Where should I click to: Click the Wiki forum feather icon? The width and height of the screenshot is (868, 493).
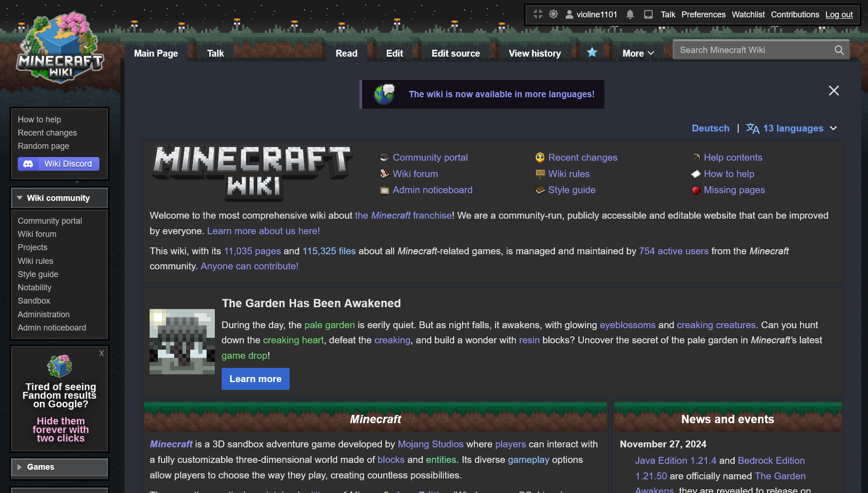pyautogui.click(x=385, y=174)
